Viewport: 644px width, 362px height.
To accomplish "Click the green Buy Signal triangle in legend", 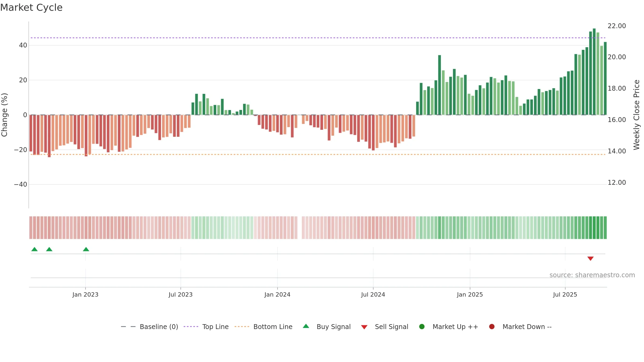I will click(x=306, y=326).
